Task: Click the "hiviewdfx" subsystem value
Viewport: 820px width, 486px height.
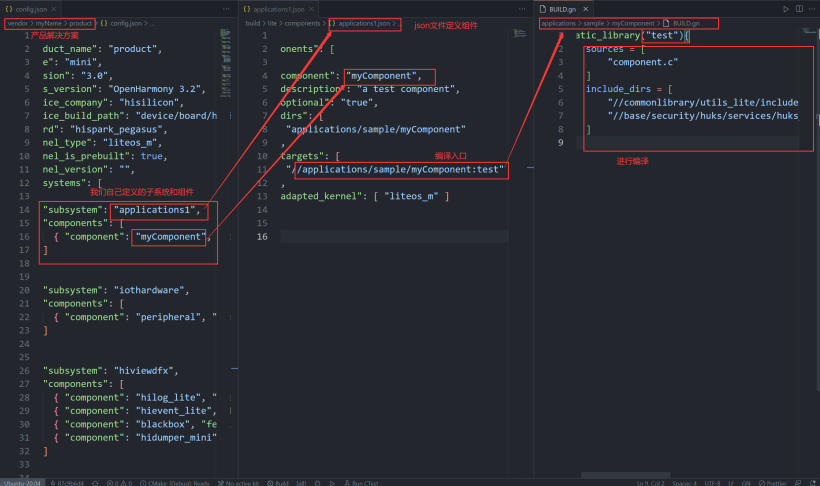Action: [144, 370]
